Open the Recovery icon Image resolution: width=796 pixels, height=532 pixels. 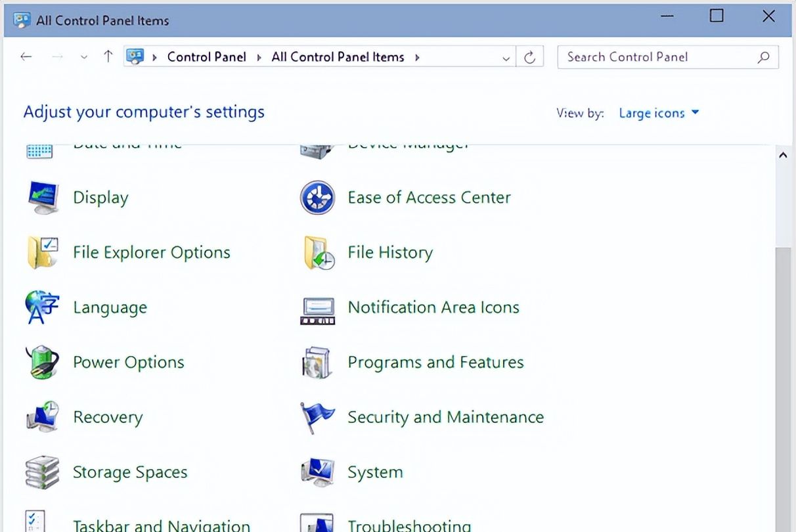coord(43,417)
